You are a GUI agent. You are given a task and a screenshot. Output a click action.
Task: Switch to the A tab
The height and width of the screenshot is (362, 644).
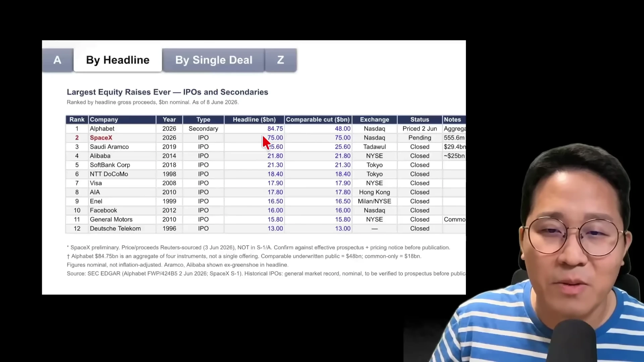coord(57,60)
